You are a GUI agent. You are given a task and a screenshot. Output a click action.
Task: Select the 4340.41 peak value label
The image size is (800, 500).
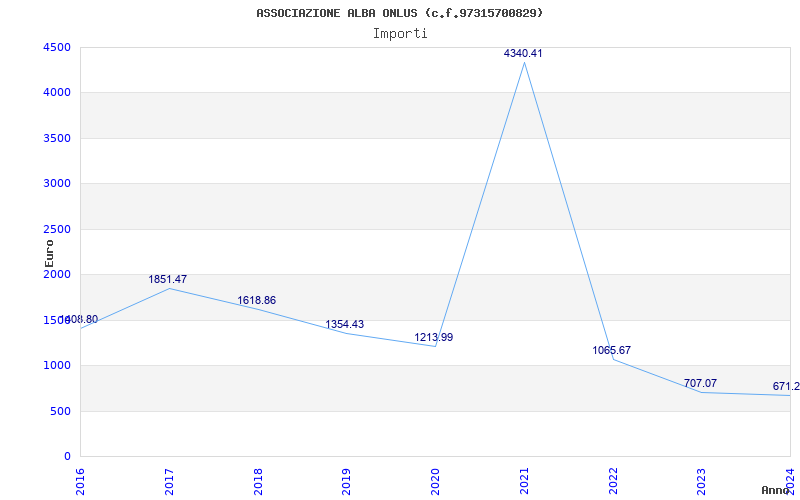[x=523, y=53]
